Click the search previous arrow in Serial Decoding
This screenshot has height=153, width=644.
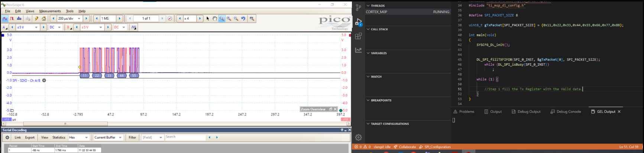210,137
